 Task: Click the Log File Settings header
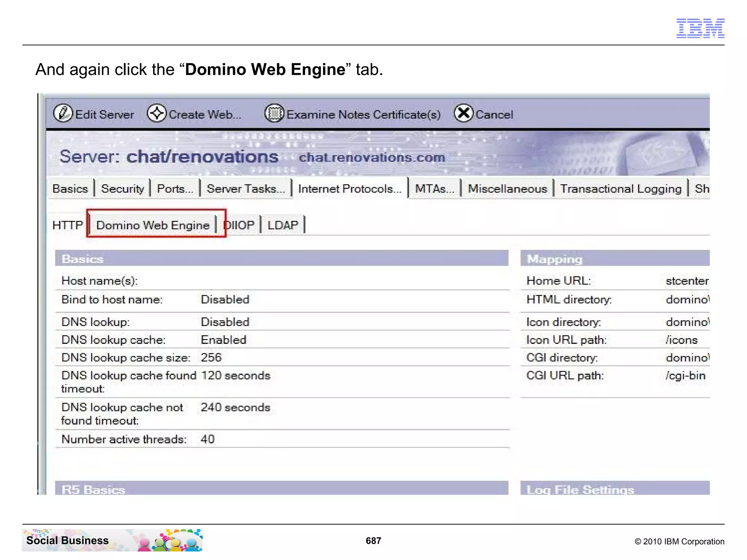point(615,488)
